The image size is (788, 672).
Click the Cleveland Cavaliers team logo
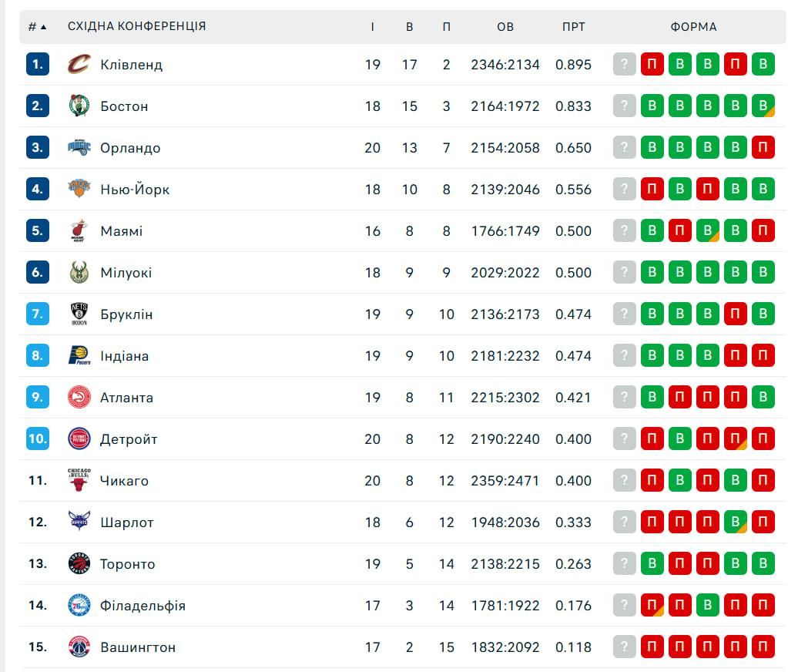79,64
